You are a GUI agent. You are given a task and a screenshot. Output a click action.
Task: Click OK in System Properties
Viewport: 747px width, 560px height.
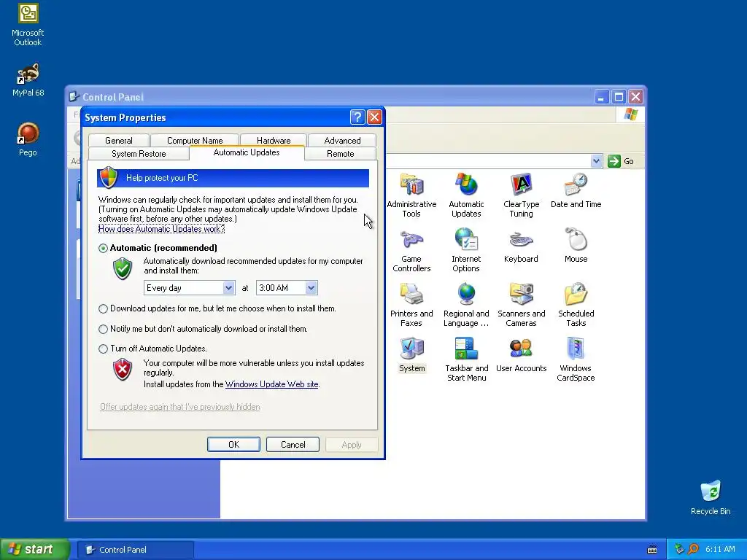coord(233,444)
